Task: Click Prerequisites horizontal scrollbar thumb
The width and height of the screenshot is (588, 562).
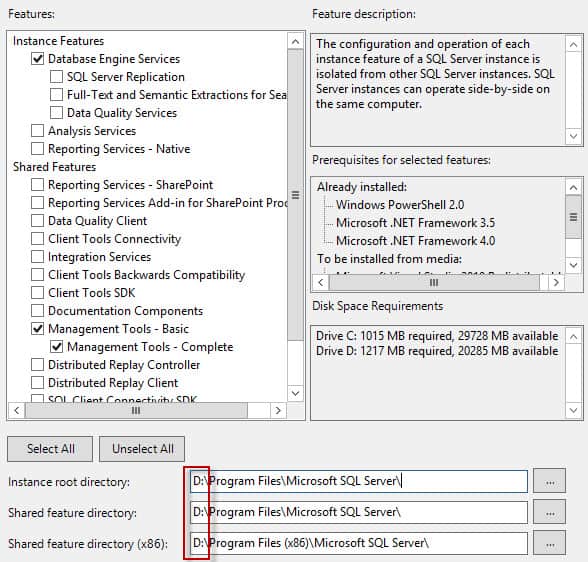Action: [434, 282]
